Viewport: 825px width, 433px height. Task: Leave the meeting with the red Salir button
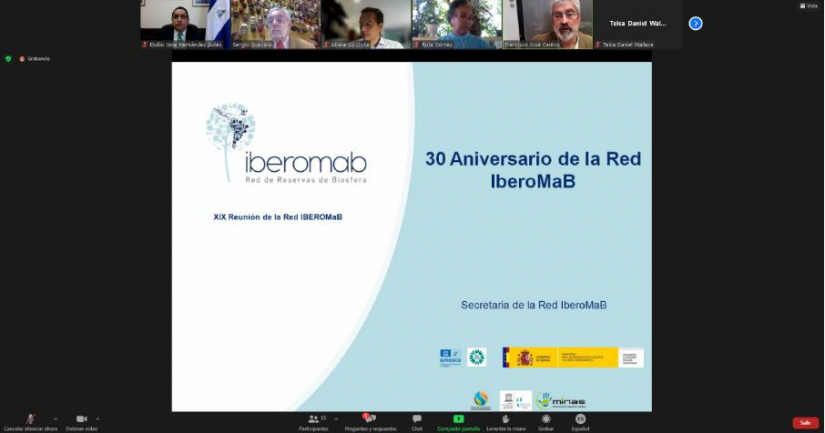806,422
